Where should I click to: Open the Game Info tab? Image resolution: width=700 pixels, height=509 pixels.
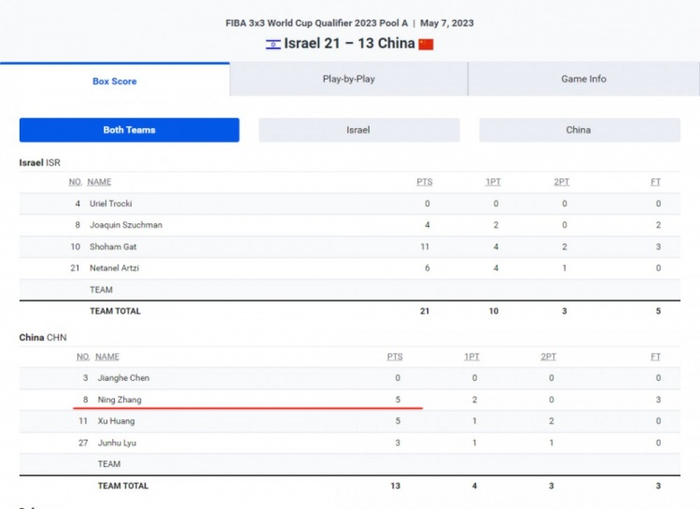(583, 79)
